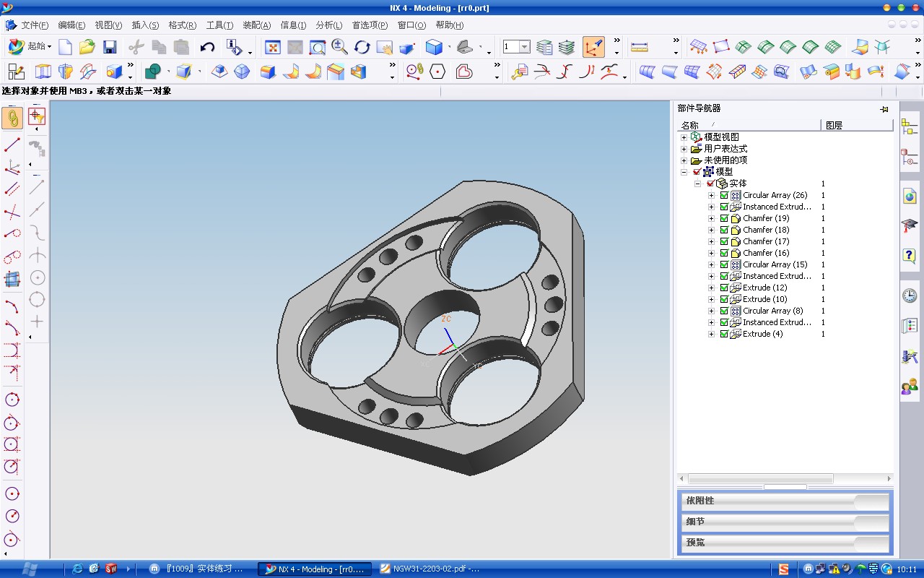Expand the 依附性 panel bar
Viewport: 924px width, 578px height.
(x=785, y=501)
